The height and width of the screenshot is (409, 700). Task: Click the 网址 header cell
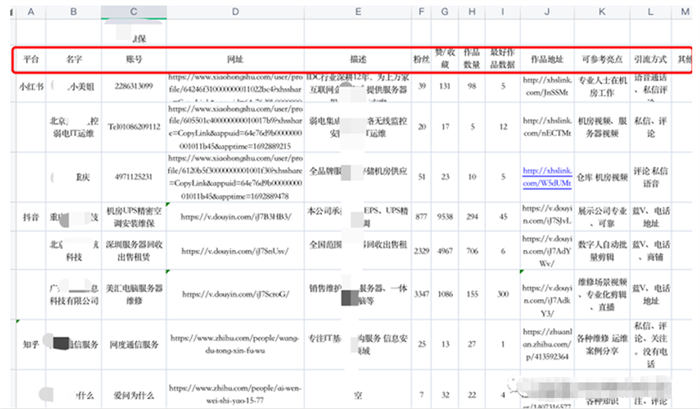[x=235, y=59]
